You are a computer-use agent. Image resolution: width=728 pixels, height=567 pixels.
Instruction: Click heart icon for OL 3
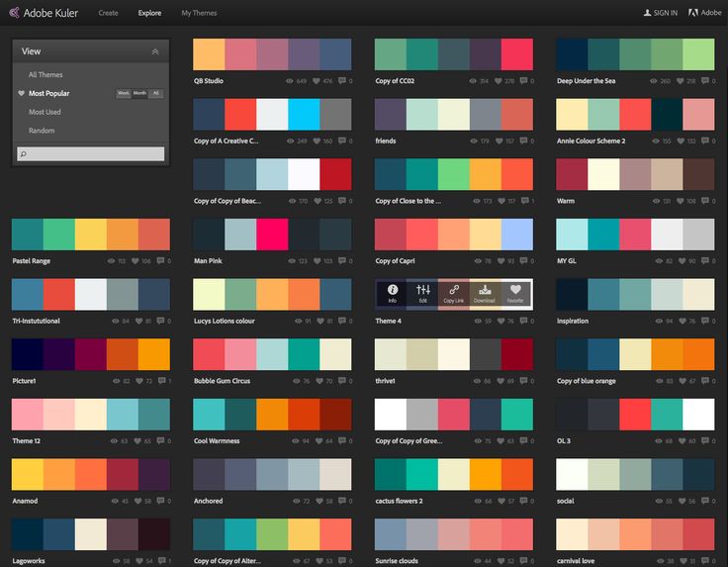682,440
